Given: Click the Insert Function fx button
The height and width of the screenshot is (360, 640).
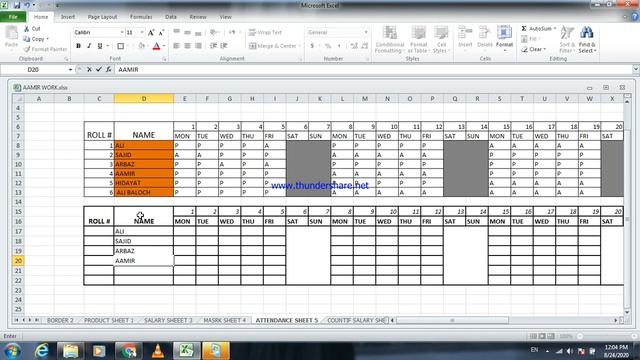Looking at the screenshot, I should (x=108, y=70).
